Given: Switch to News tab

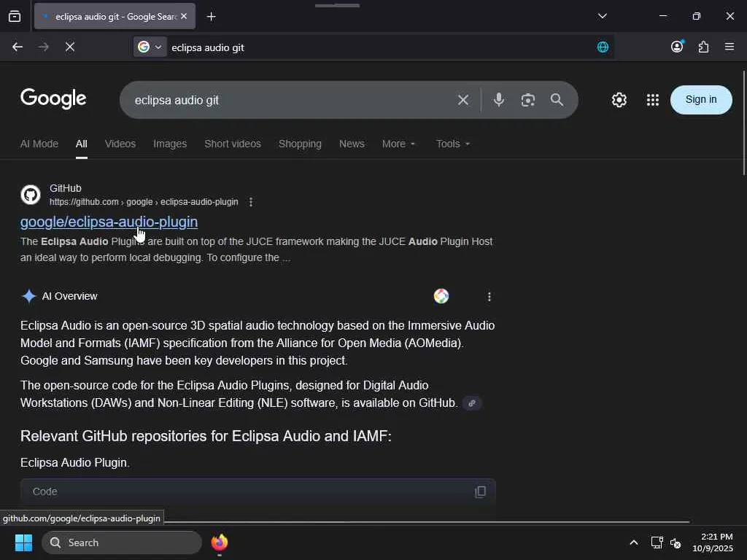Looking at the screenshot, I should (352, 144).
